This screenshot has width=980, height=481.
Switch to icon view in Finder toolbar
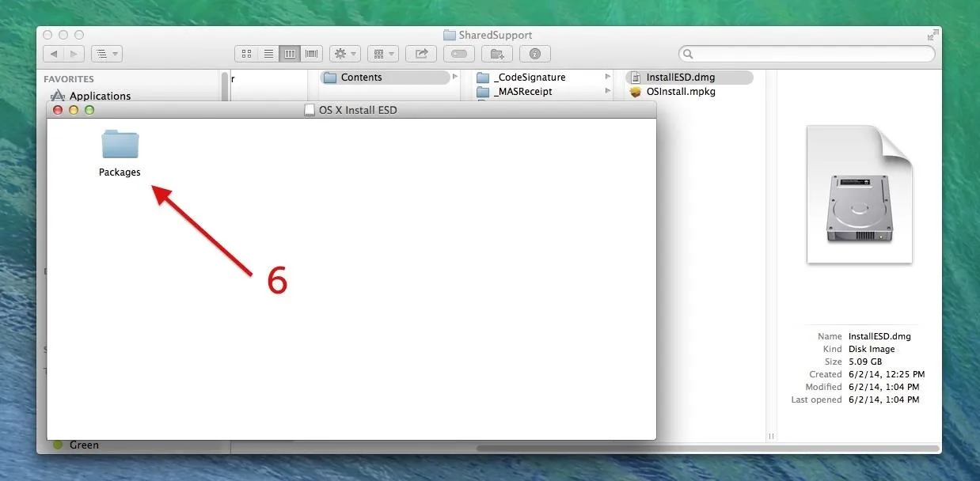[x=246, y=54]
